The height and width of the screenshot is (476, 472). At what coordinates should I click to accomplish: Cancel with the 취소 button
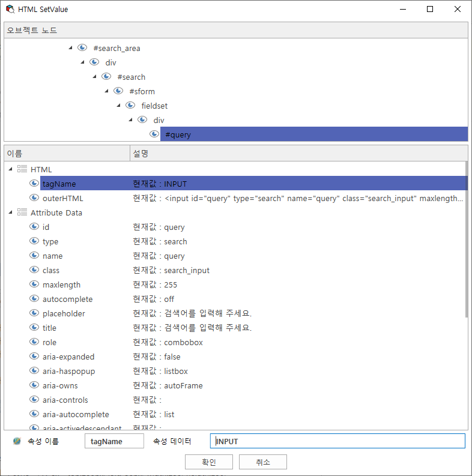pyautogui.click(x=263, y=462)
